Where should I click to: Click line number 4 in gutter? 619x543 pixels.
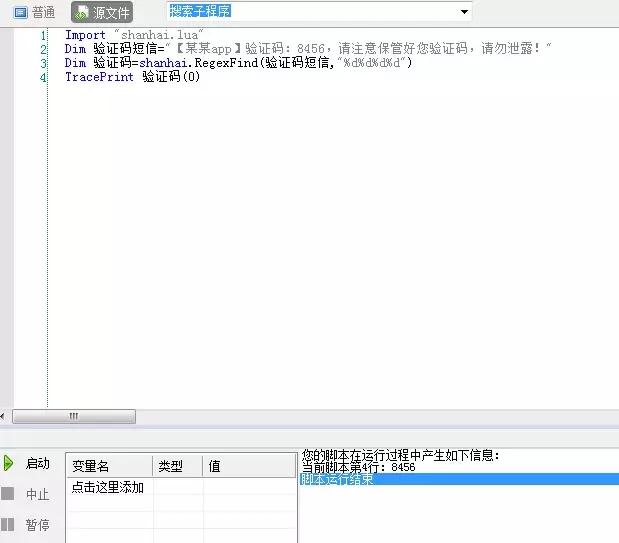43,77
